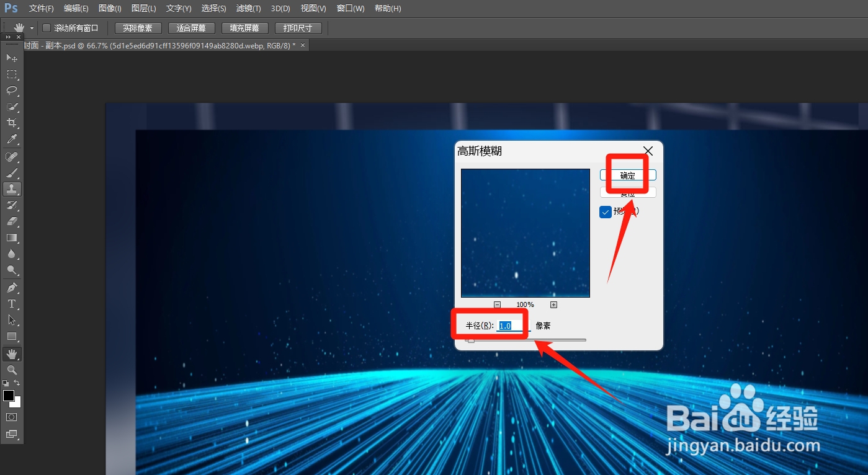Click the radius slider in Gaussian Blur
The height and width of the screenshot is (475, 868).
[526, 340]
